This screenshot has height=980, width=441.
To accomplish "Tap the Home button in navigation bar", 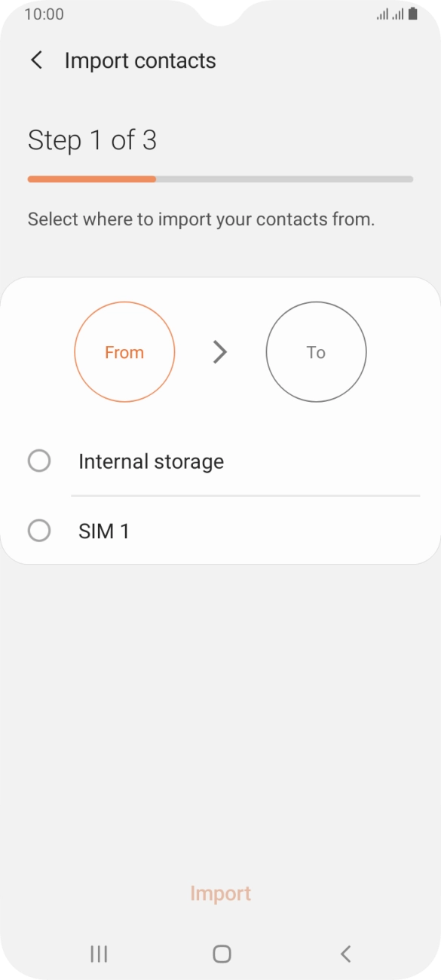I will coord(221,954).
